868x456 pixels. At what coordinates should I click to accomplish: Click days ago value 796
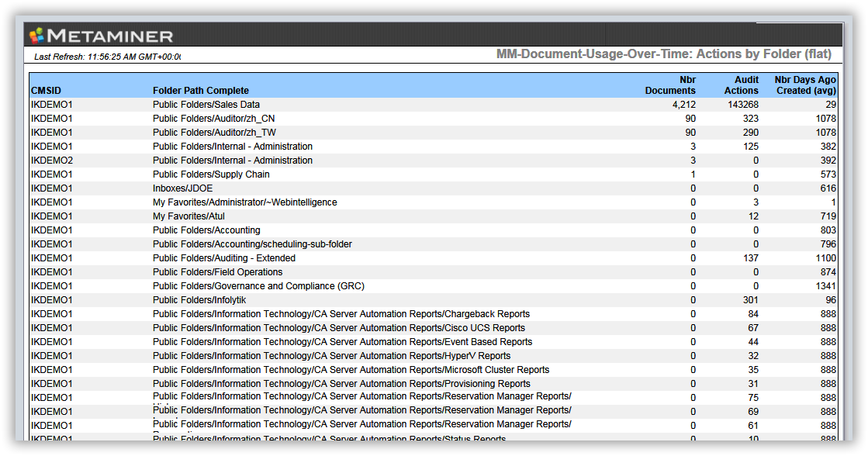[828, 244]
